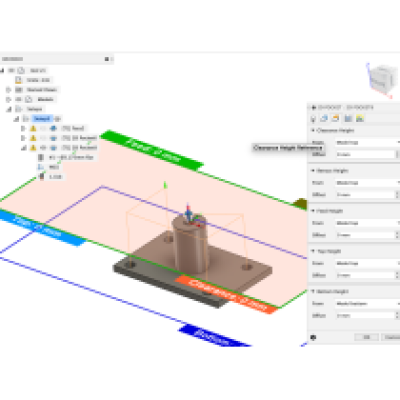Toggle visibility eye of third operation
The image size is (400, 400).
(43, 148)
